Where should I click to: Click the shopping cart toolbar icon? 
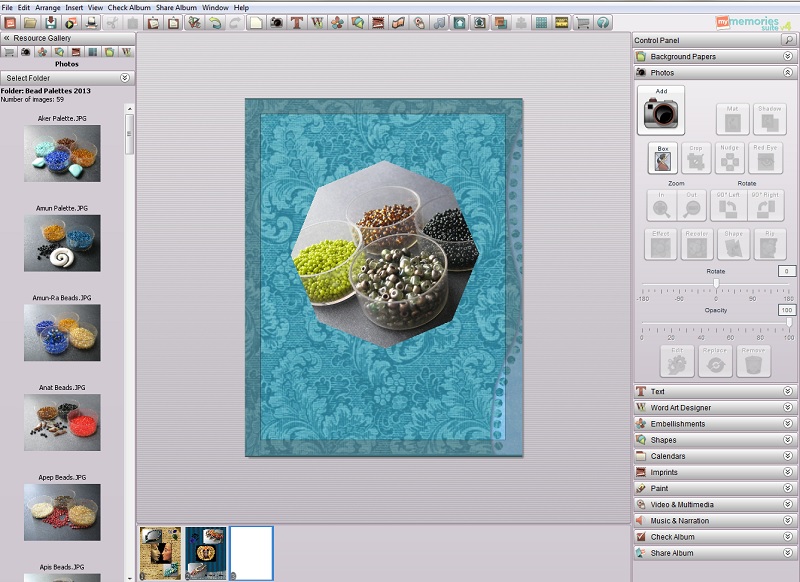coord(582,22)
